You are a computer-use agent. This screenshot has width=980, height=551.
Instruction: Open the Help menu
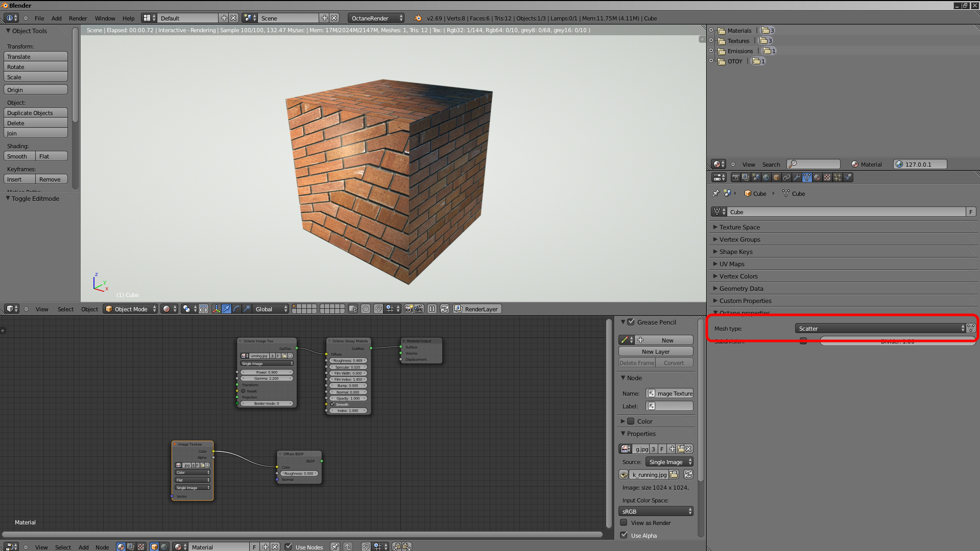point(128,18)
